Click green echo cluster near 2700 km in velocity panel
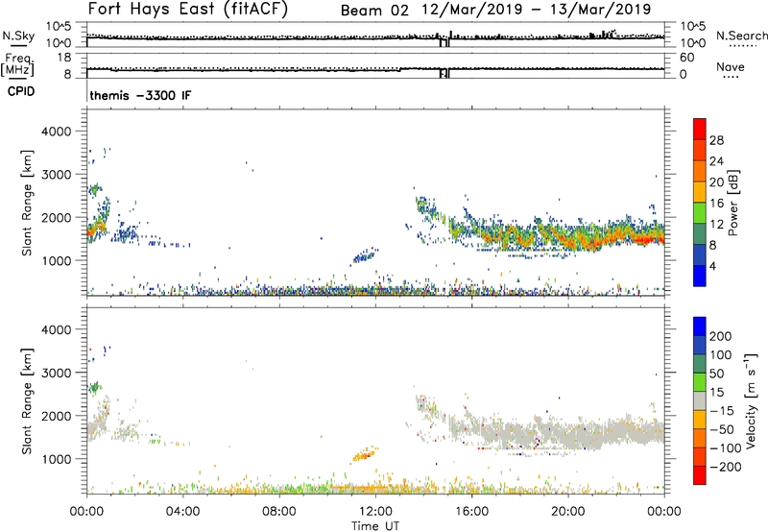 click(94, 388)
